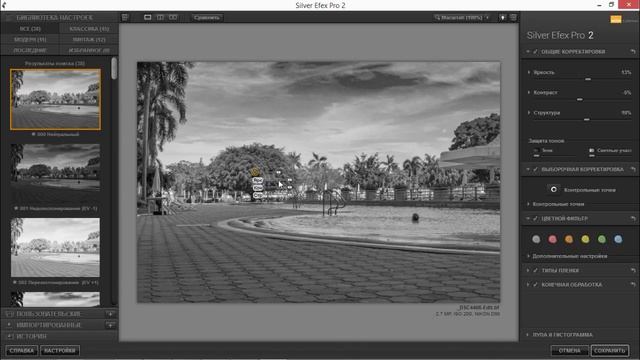This screenshot has width=640, height=360.
Task: Collapse the Цветной фильтр section
Action: point(528,219)
